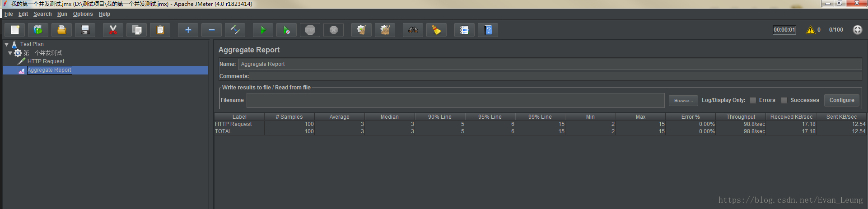Click the # Samples column header
868x209 pixels.
point(289,117)
